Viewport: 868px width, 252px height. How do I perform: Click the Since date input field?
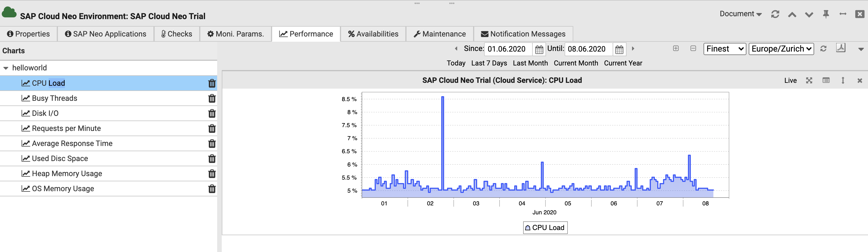pyautogui.click(x=508, y=49)
